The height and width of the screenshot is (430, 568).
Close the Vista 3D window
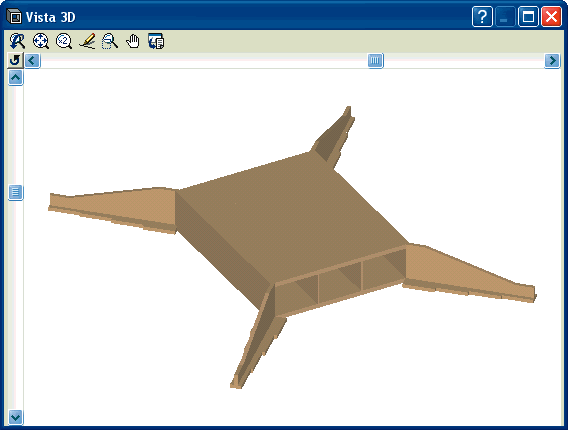551,17
